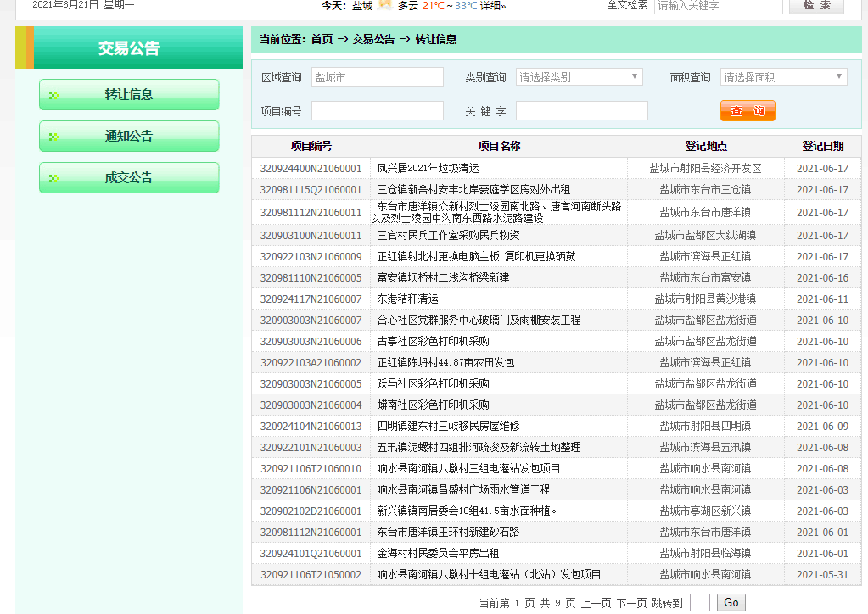The width and height of the screenshot is (868, 614).
Task: Click the 检索 button at the top
Action: (815, 6)
